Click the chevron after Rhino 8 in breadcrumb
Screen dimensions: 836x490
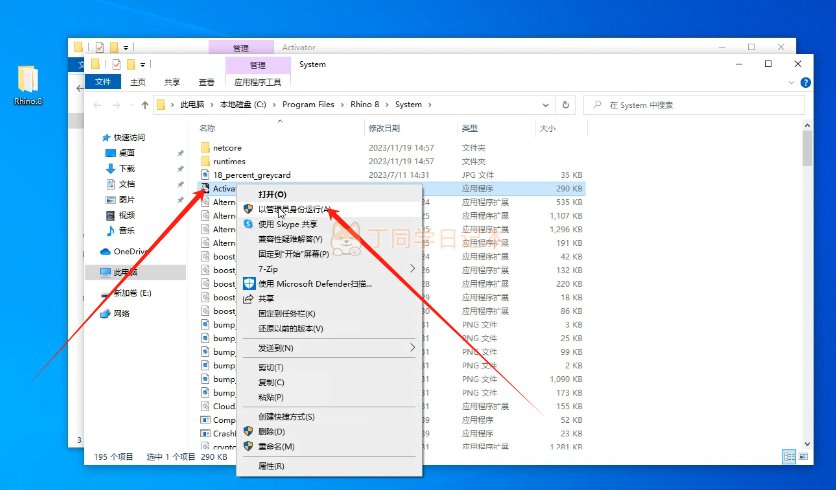[387, 105]
